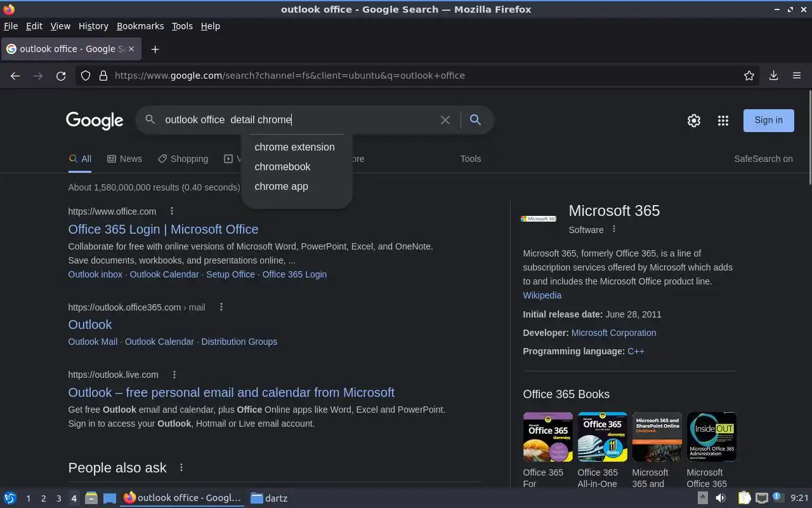This screenshot has width=812, height=508.
Task: Open the Office 365 All-in-One book cover
Action: point(602,437)
